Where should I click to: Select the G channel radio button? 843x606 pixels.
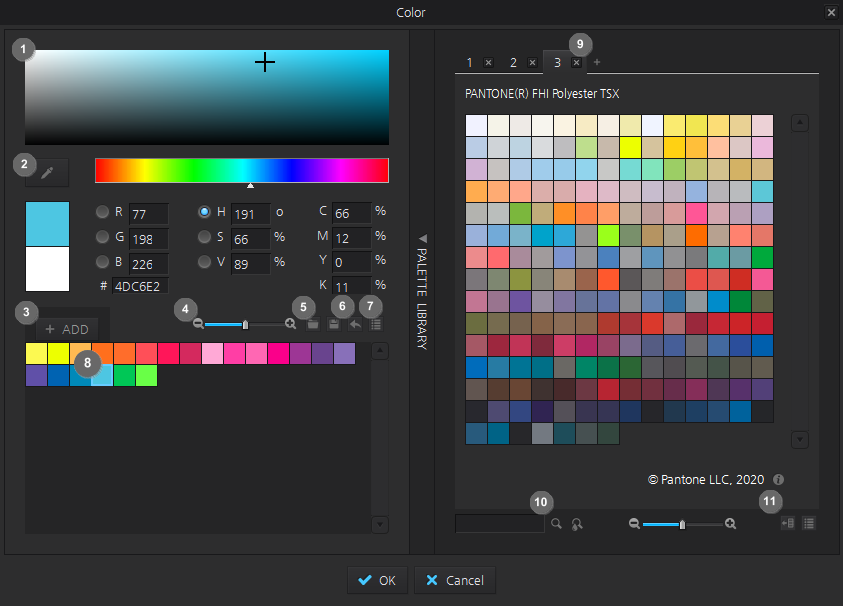pos(102,237)
